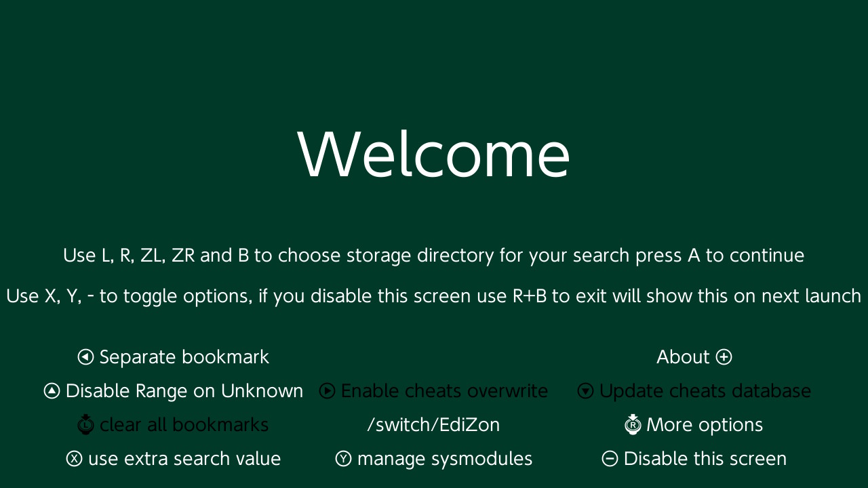Image resolution: width=868 pixels, height=488 pixels.
Task: Click Update cheats database
Action: (x=694, y=391)
